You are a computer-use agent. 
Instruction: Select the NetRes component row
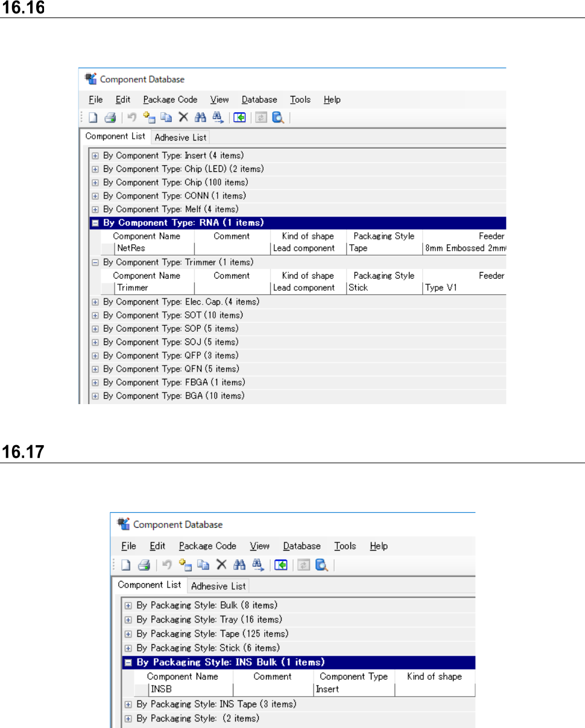pyautogui.click(x=303, y=248)
